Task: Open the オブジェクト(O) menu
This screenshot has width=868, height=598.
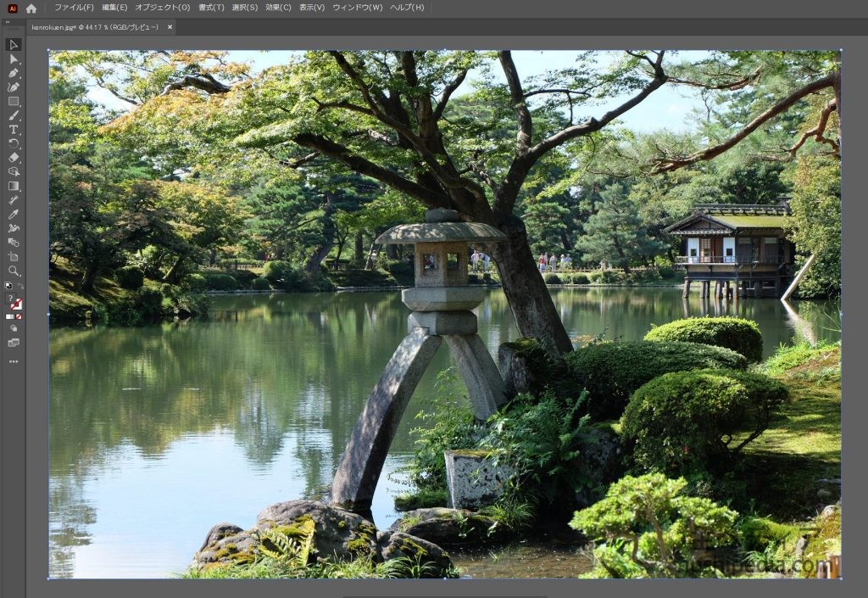Action: point(162,8)
